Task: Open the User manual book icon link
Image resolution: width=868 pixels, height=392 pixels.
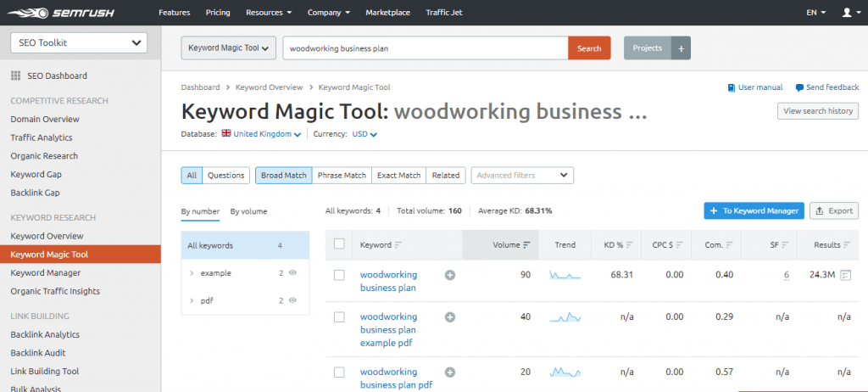Action: (732, 87)
